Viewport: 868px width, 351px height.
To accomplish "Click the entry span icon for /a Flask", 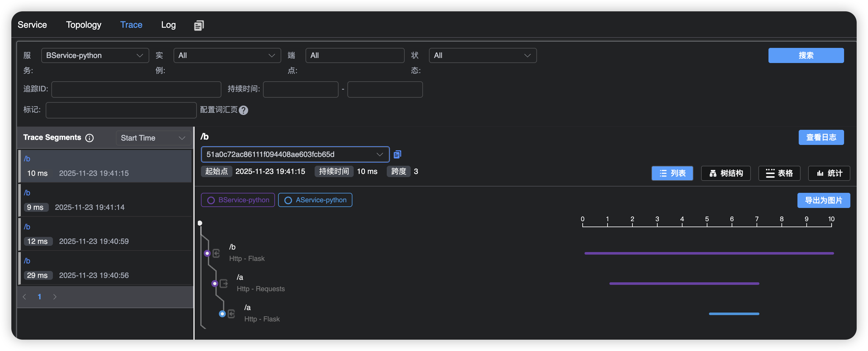I will pyautogui.click(x=231, y=314).
